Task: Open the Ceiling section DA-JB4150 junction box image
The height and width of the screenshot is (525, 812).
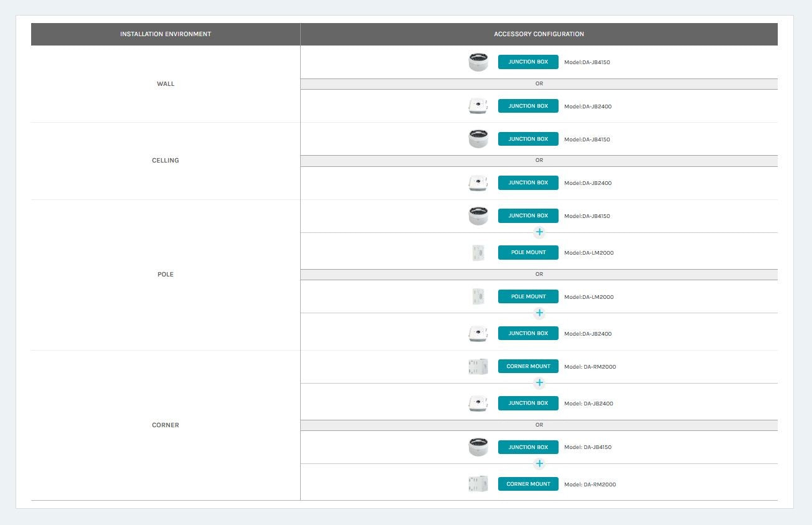Action: click(x=478, y=139)
